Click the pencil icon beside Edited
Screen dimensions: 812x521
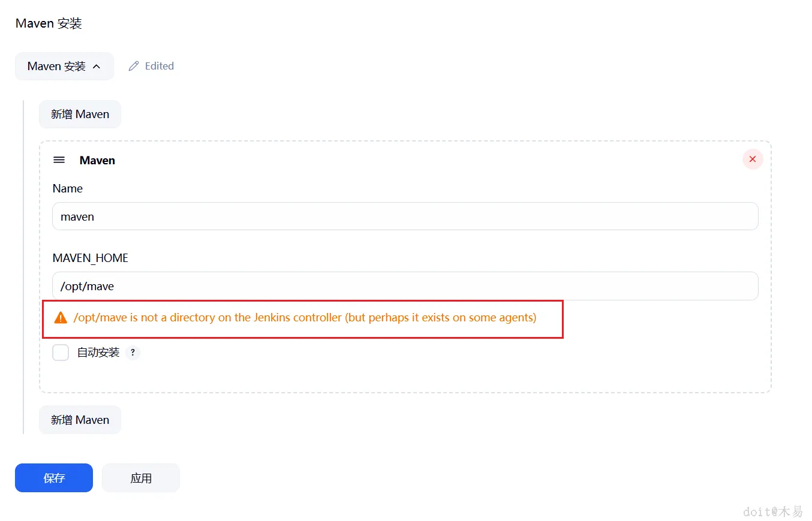click(134, 66)
